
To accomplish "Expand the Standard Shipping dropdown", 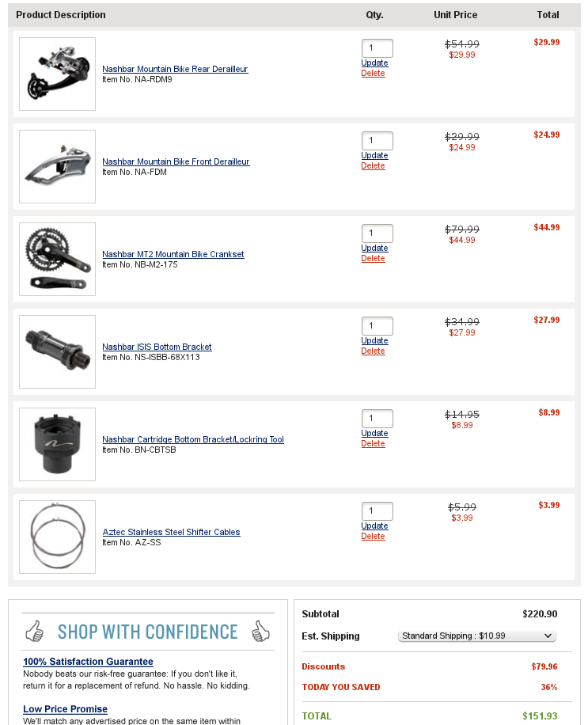I will 477,636.
